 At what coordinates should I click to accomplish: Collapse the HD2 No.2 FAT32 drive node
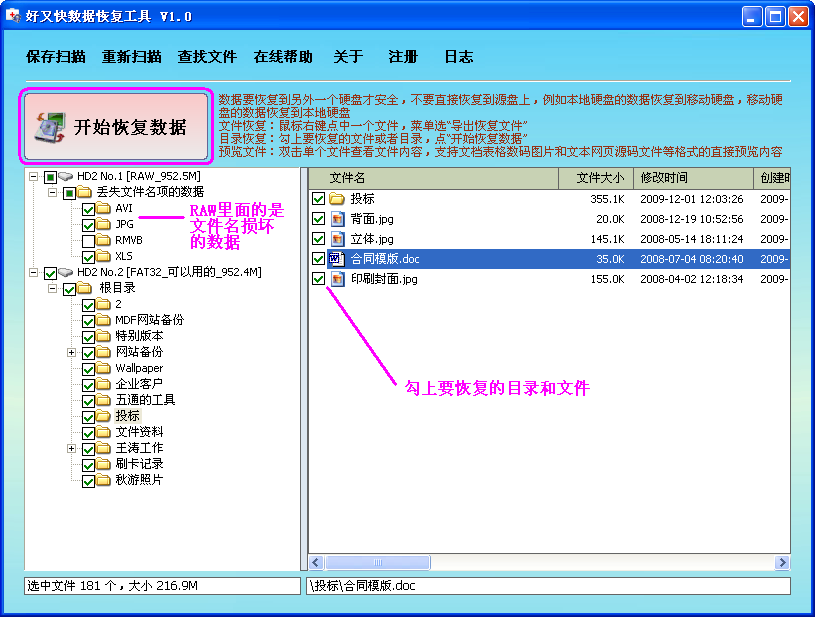click(33, 272)
